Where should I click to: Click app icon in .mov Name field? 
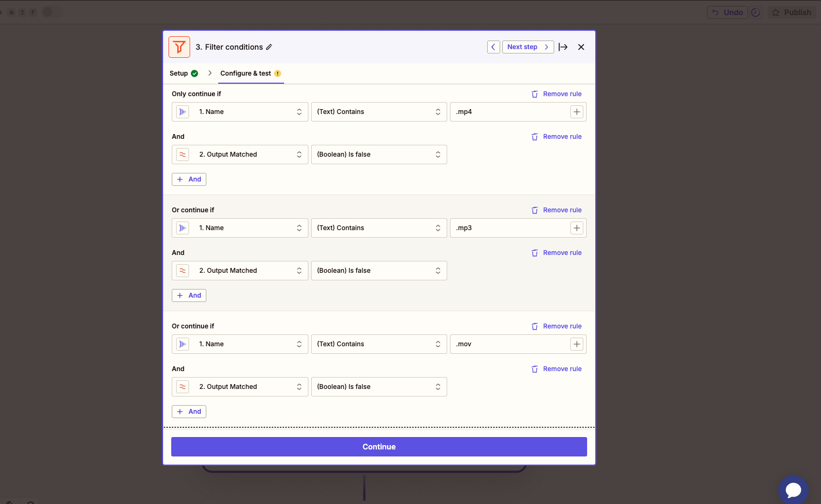click(x=183, y=344)
